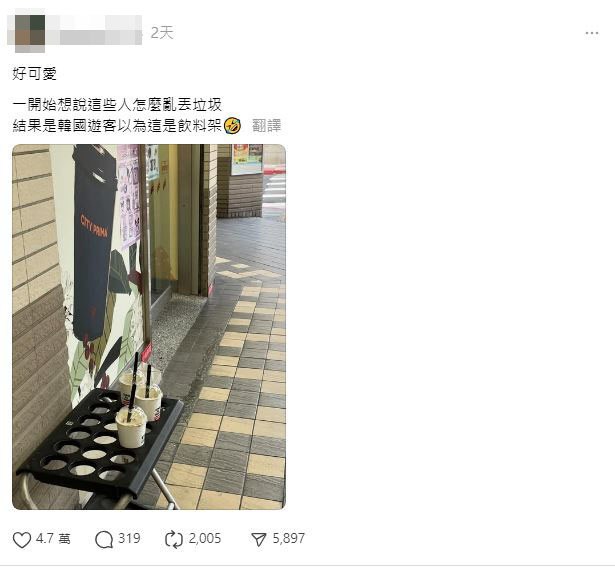Click the 翻譯 translate link
Image resolution: width=615 pixels, height=576 pixels.
[267, 125]
